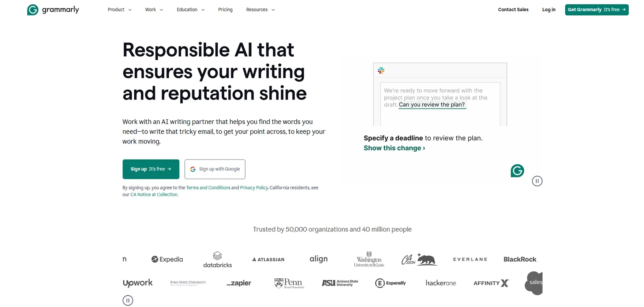Open the Terms and Conditions link
The image size is (644, 307).
pos(208,188)
